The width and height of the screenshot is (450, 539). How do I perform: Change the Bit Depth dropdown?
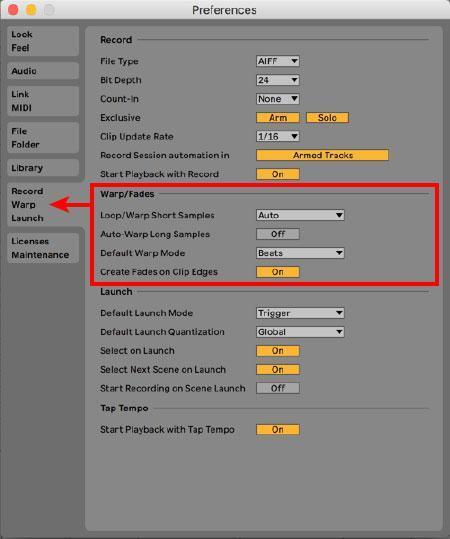click(x=277, y=80)
